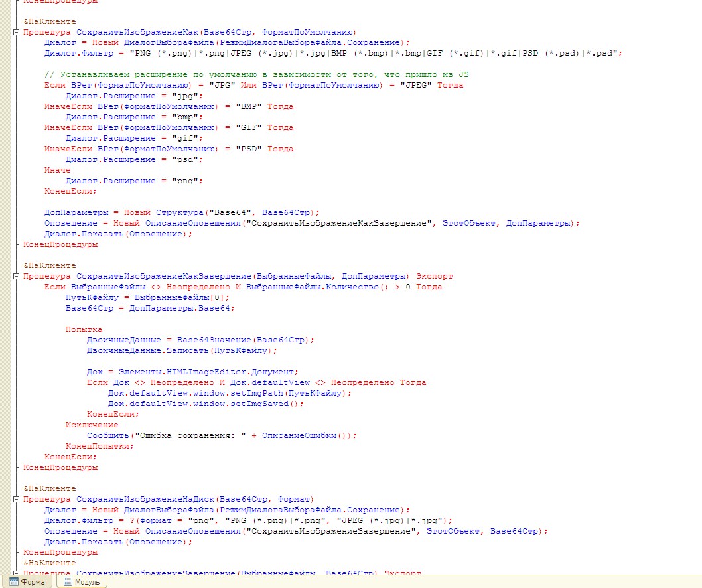Click the line Диалог.Расширение = "png"
Screen dimensions: 702x588
(134, 181)
